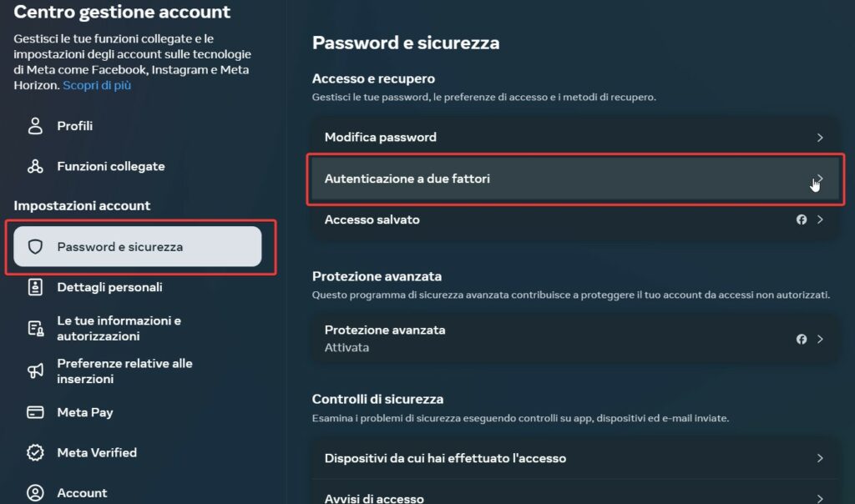Open the Meta Pay sidebar item

pos(84,412)
